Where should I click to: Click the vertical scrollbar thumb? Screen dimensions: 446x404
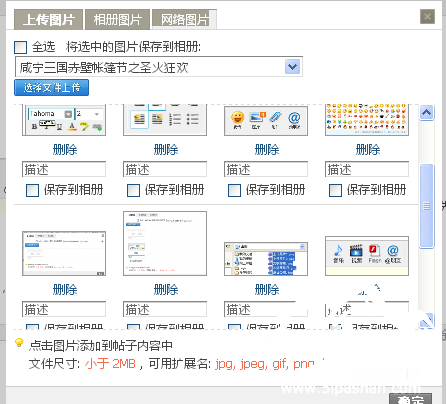(x=426, y=206)
